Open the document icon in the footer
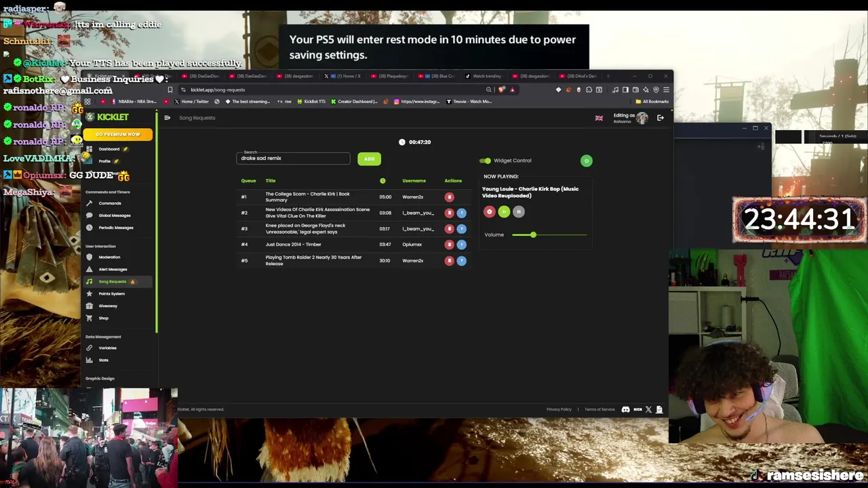868x488 pixels. click(659, 409)
